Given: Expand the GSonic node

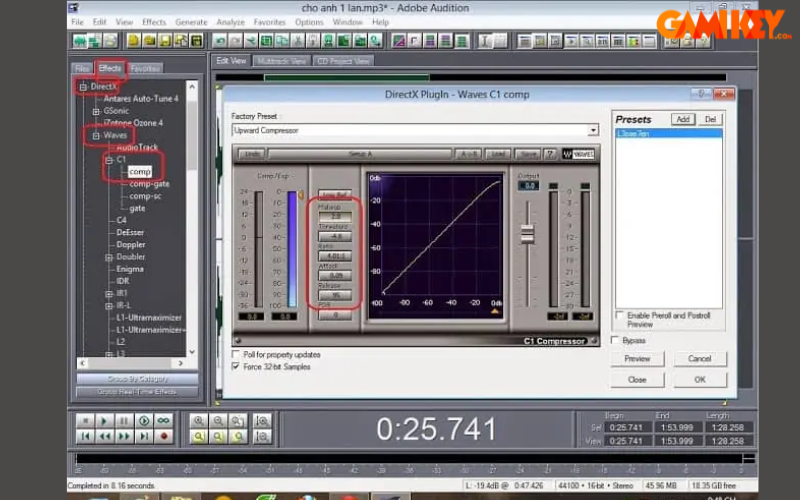Looking at the screenshot, I should coord(96,111).
